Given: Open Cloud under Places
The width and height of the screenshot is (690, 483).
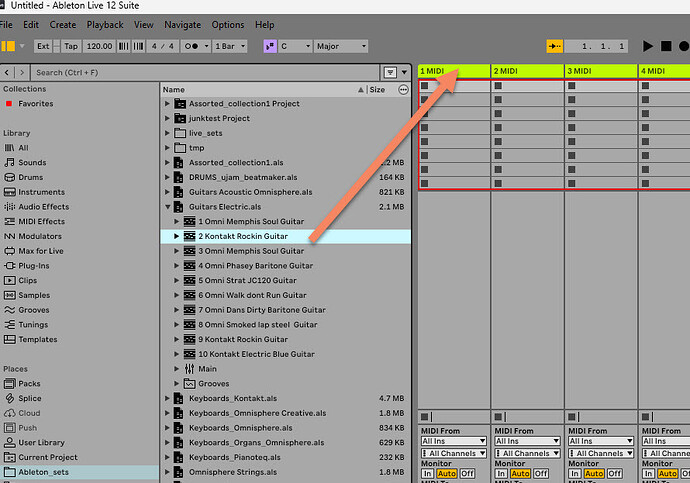Looking at the screenshot, I should (x=29, y=413).
